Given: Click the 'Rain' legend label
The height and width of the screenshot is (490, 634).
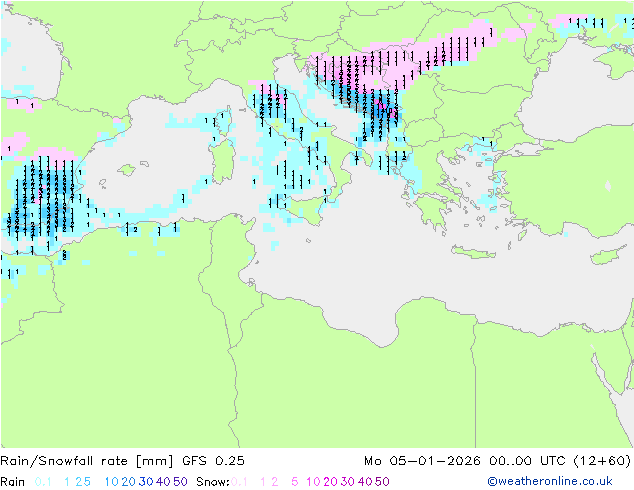Looking at the screenshot, I should point(13,482).
